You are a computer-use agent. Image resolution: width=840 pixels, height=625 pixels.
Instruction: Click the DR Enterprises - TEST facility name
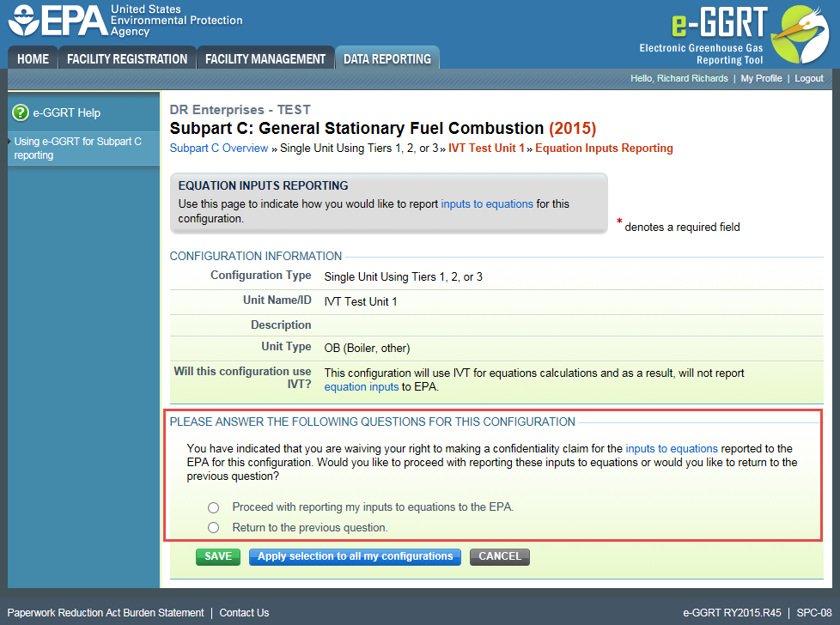(240, 110)
